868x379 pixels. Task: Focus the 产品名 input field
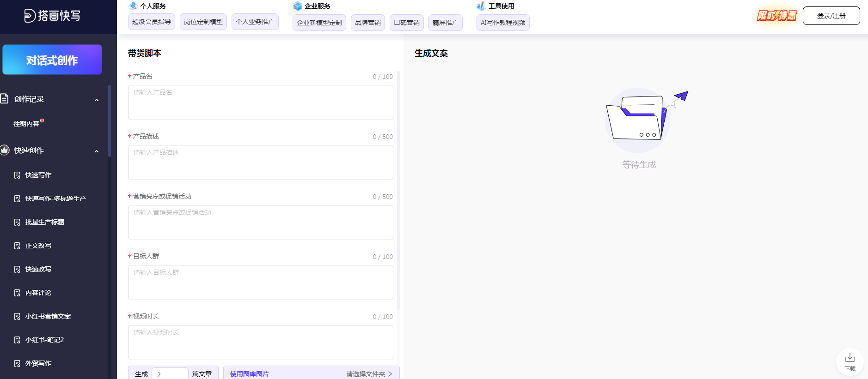(261, 102)
